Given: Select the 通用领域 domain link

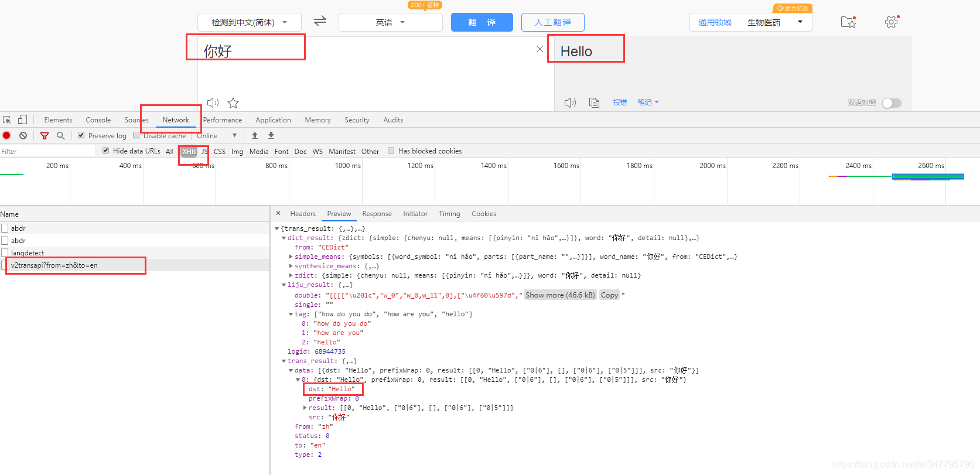Looking at the screenshot, I should tap(715, 22).
